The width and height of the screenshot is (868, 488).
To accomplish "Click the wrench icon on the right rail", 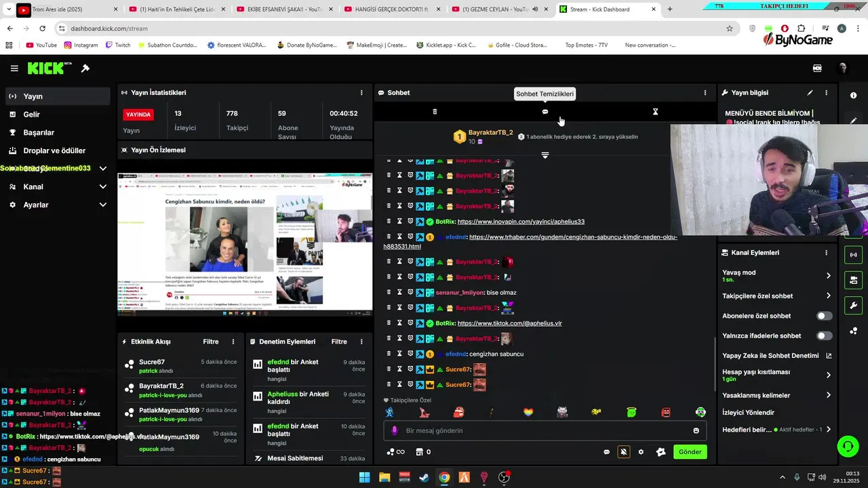I will [853, 305].
